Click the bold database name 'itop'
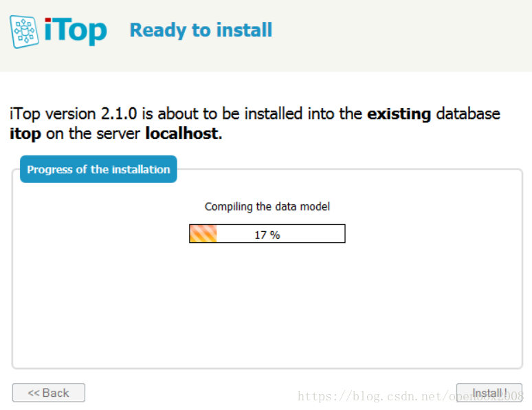 point(25,134)
